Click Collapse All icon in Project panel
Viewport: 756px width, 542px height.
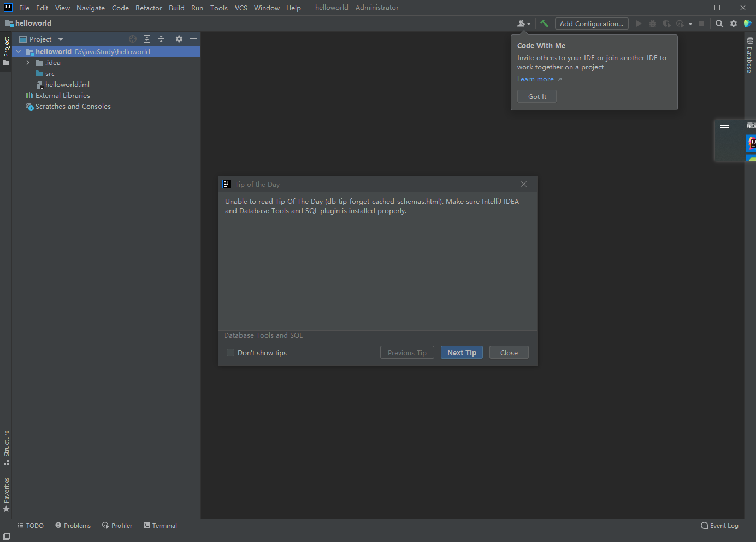click(x=161, y=39)
